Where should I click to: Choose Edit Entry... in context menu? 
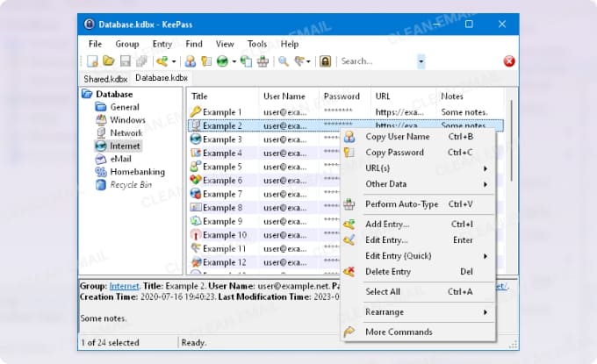tap(418, 240)
